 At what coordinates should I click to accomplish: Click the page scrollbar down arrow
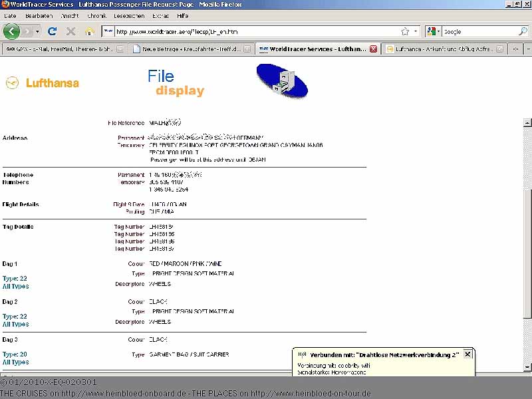(527, 367)
